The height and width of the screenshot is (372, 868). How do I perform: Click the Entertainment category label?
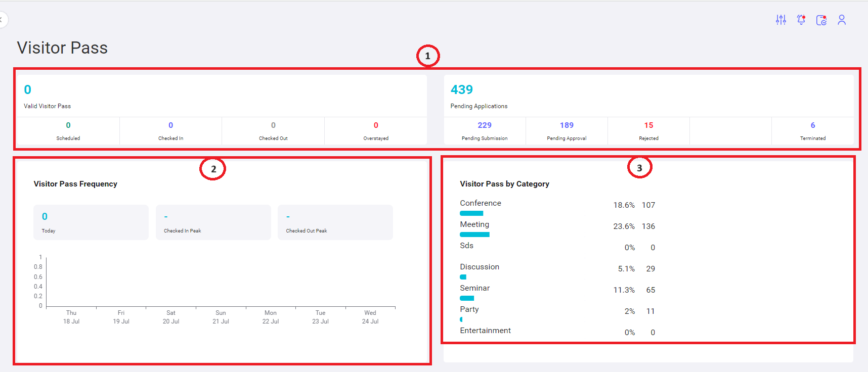(485, 331)
